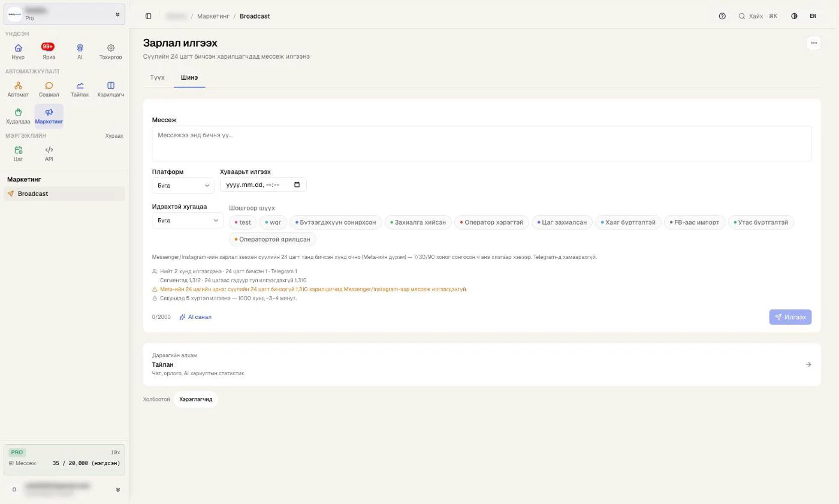839x504 pixels.
Task: Open the calendar picker in date field
Action: click(x=297, y=185)
